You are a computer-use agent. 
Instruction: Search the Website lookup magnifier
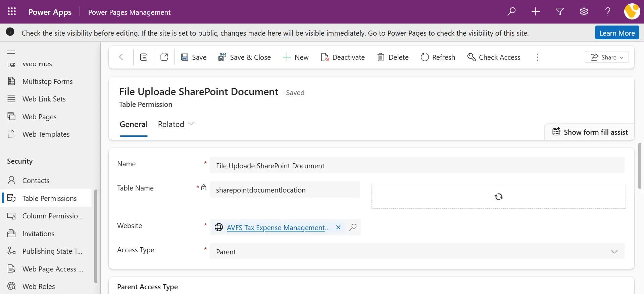[353, 227]
